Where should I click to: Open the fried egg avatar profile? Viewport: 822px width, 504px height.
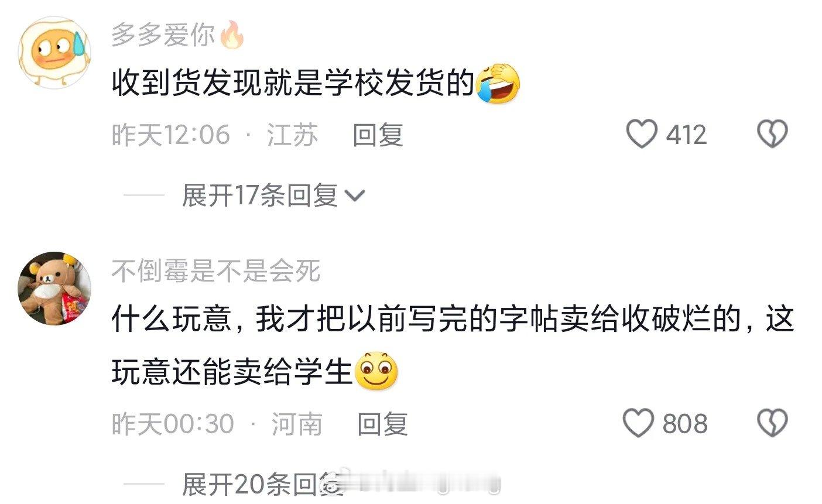coord(54,53)
